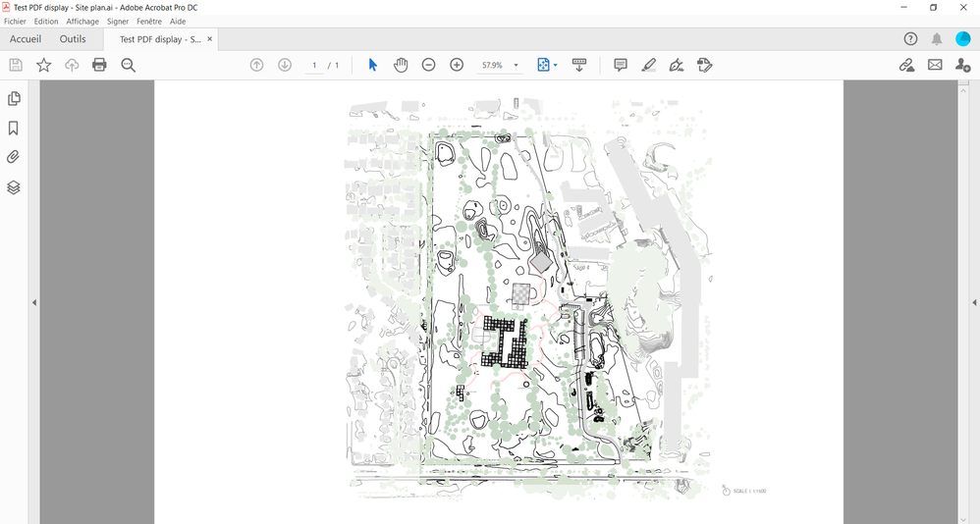This screenshot has height=524, width=980.
Task: Show Layers panel
Action: (13, 187)
